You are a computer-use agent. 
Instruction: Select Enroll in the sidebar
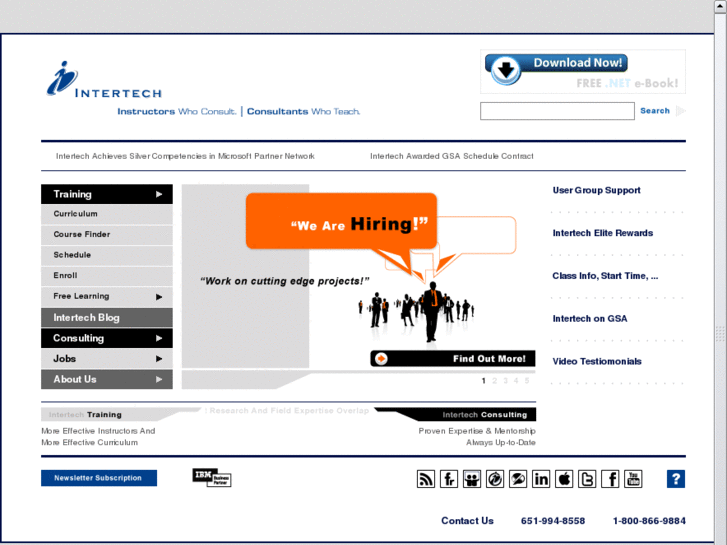pos(107,276)
